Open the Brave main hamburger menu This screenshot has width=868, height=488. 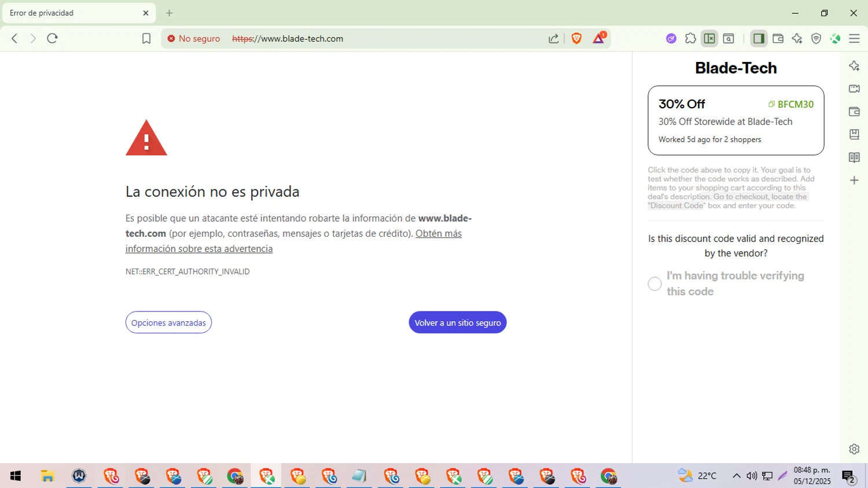click(x=854, y=39)
